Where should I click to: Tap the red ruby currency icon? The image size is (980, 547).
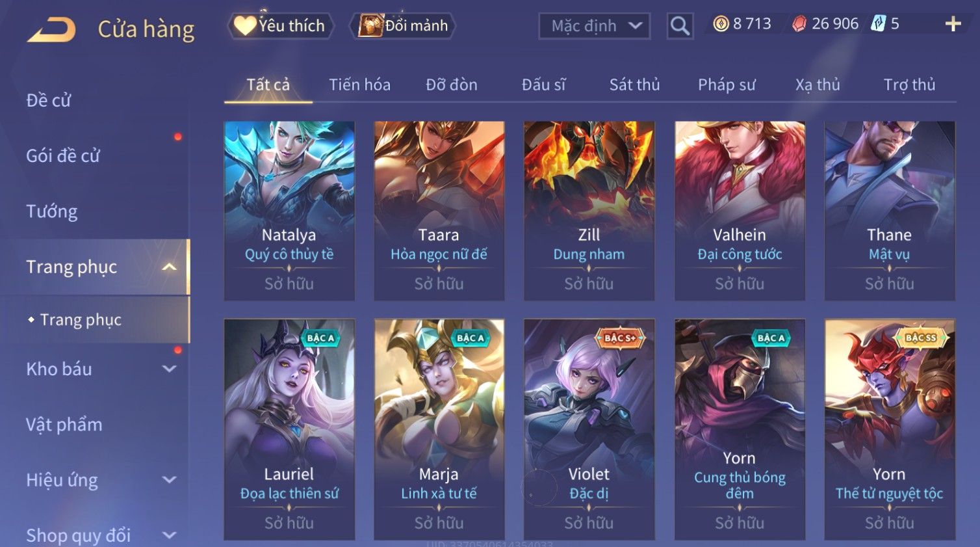pos(799,24)
